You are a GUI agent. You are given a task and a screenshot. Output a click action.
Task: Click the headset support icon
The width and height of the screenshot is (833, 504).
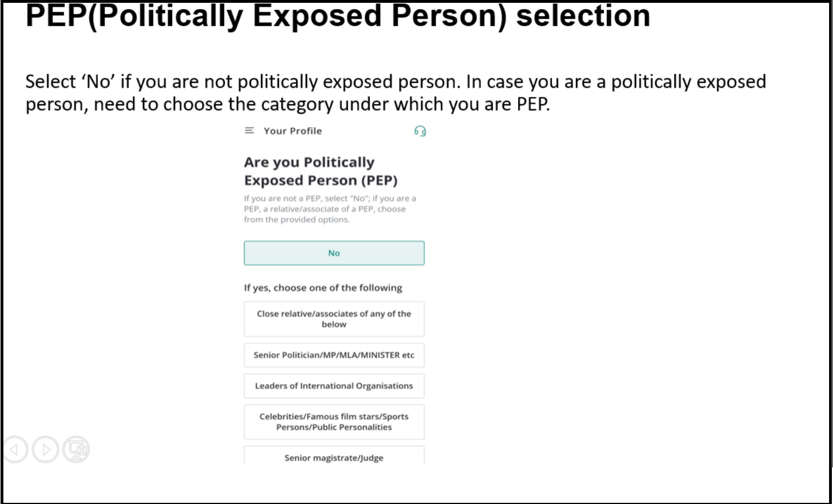pos(420,131)
